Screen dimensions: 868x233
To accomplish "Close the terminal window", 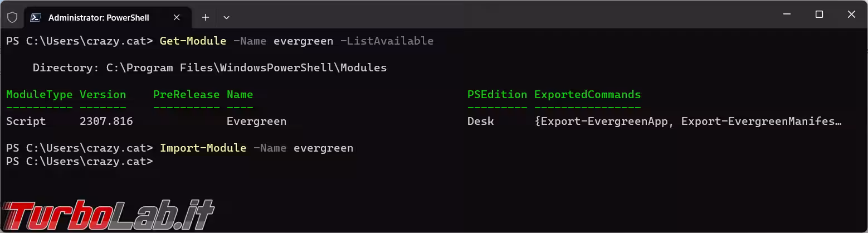I will tap(851, 15).
